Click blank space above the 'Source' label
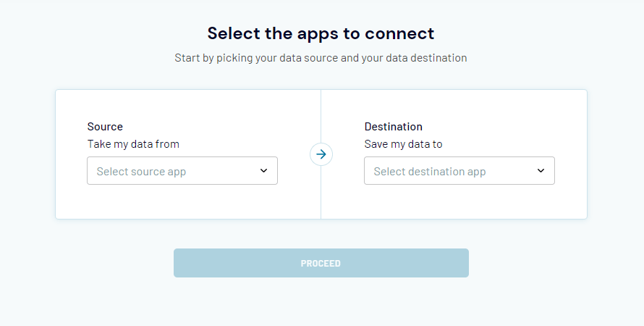Viewport: 644px width, 326px height. click(x=182, y=105)
